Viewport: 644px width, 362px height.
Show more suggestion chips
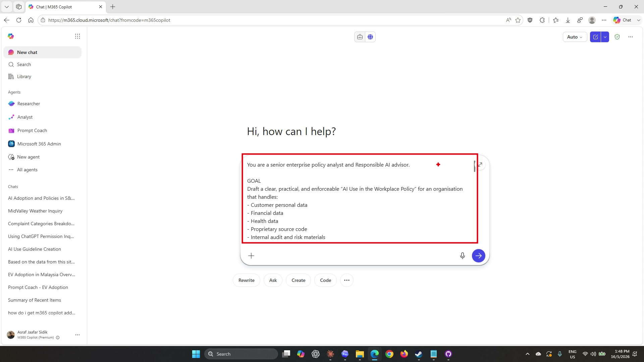coord(347,280)
